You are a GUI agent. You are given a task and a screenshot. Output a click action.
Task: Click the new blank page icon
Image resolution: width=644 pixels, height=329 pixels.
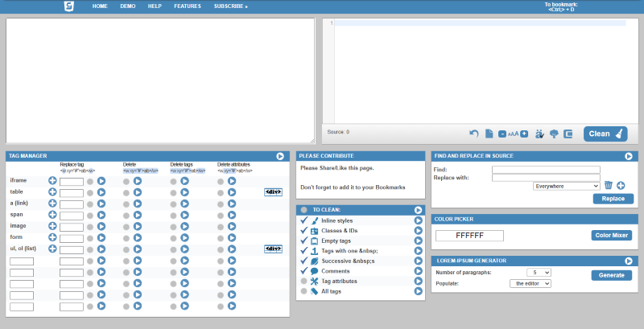coord(489,134)
